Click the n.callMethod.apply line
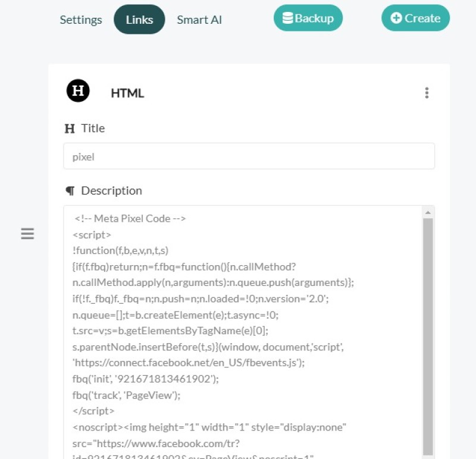 213,283
